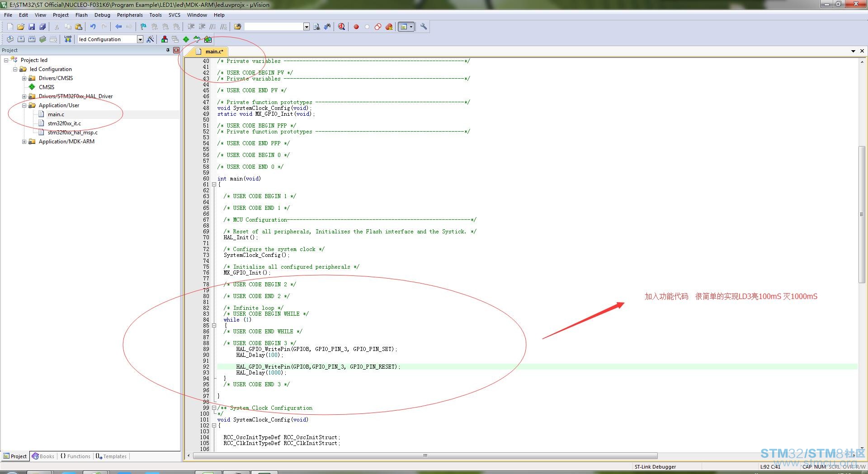Click the editor horizontal scrollbar thumb
This screenshot has width=868, height=474.
pos(425,455)
